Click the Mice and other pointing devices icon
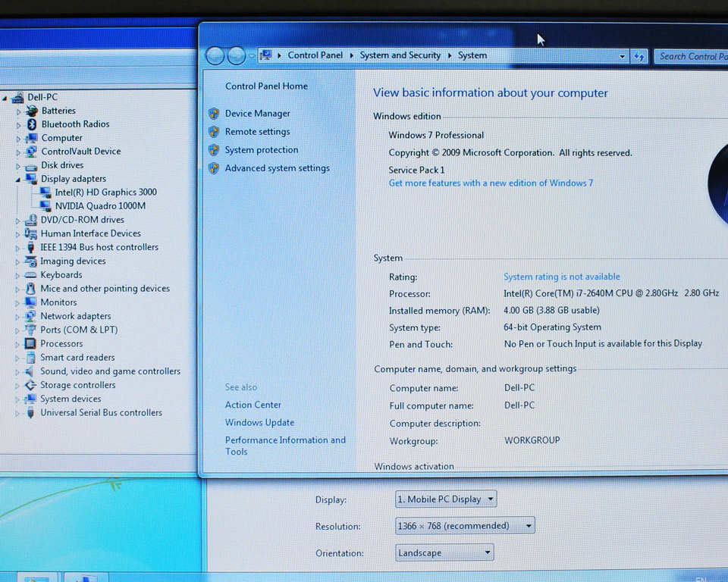 tap(30, 289)
